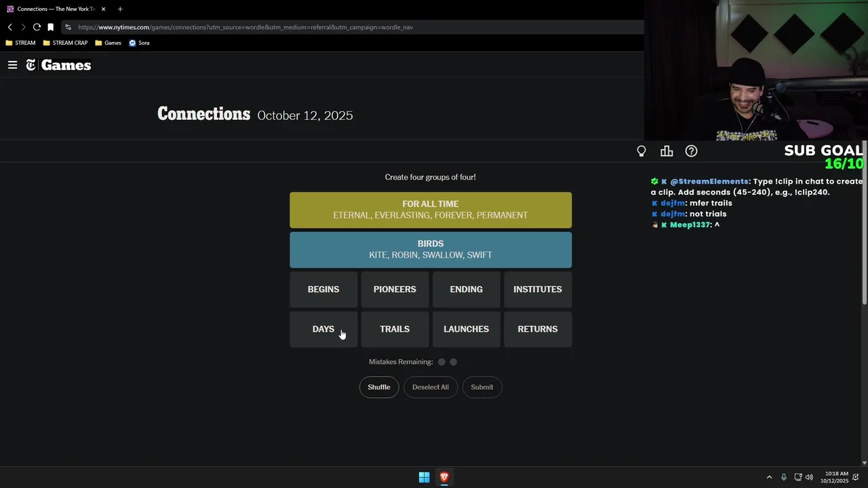868x488 pixels.
Task: Click the Deselect All button
Action: pos(431,387)
